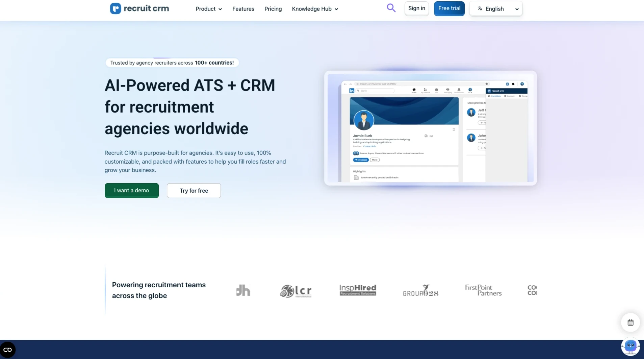Click the LinkedIn search field in the mockup

(375, 91)
